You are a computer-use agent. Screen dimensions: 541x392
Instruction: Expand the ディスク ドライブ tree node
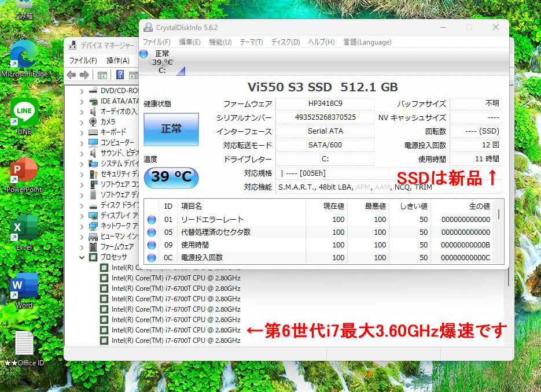tap(82, 206)
